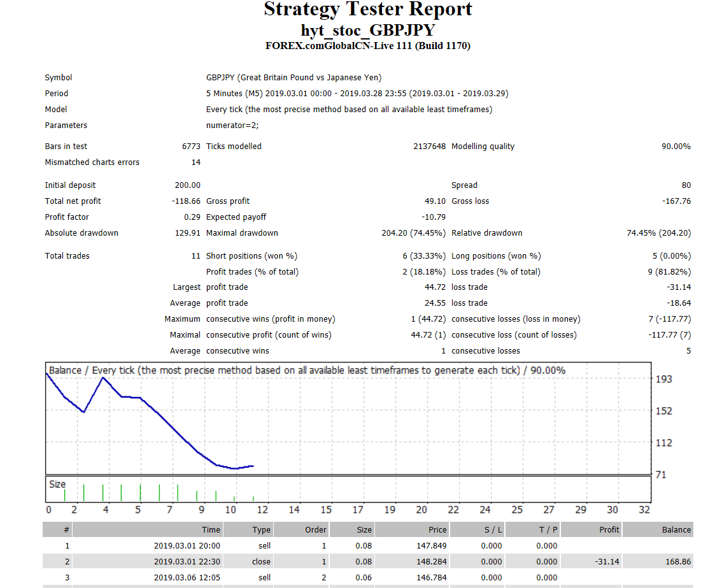Click the Gross loss value '-167.76'
The width and height of the screenshot is (701, 588).
676,201
